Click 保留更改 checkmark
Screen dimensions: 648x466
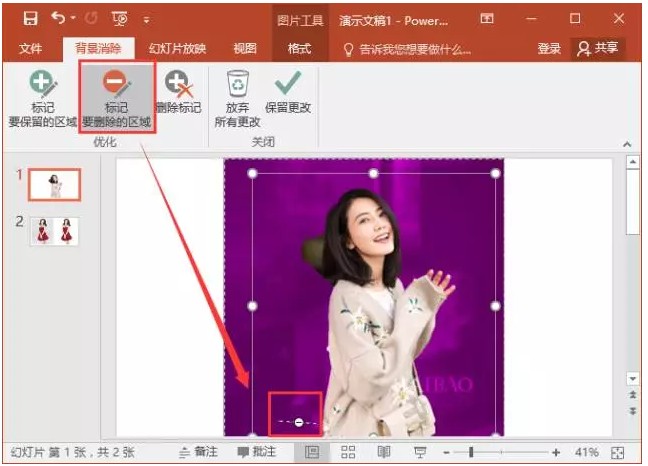[288, 92]
